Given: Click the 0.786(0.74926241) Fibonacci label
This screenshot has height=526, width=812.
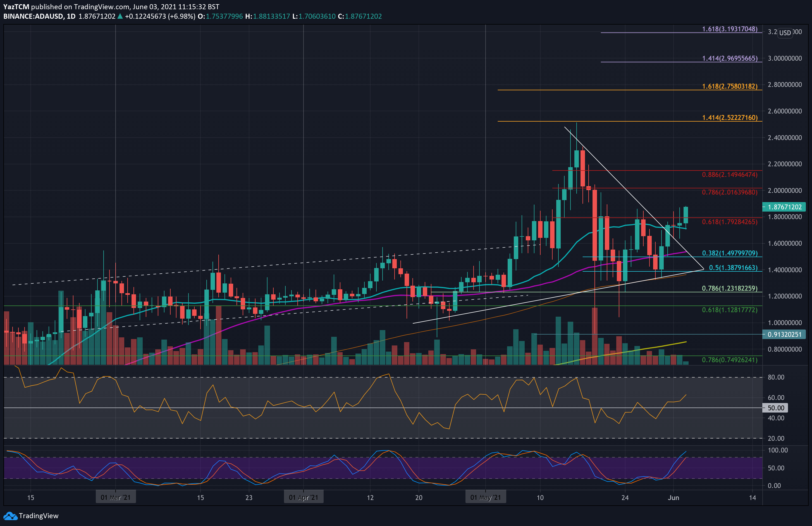Looking at the screenshot, I should click(x=730, y=360).
